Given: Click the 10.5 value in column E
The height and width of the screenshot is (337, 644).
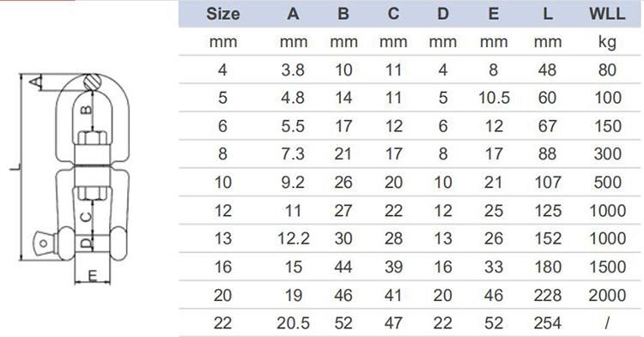Looking at the screenshot, I should coord(494,98).
